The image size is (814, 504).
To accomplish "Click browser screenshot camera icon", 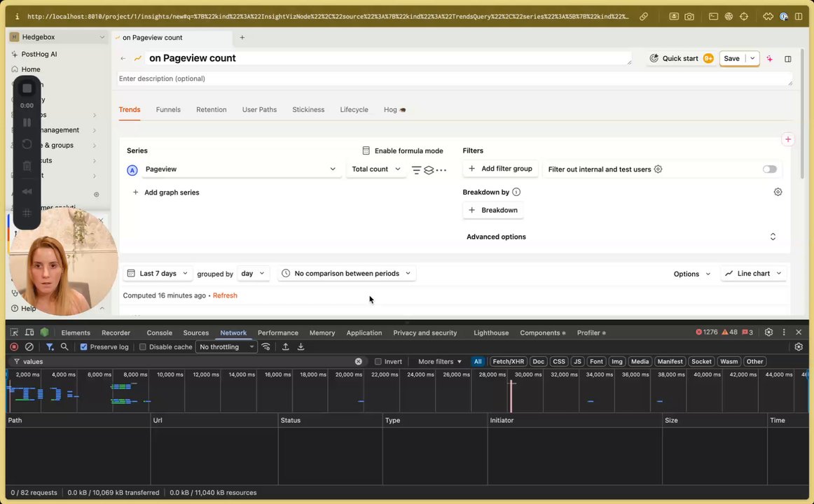I will [x=689, y=17].
